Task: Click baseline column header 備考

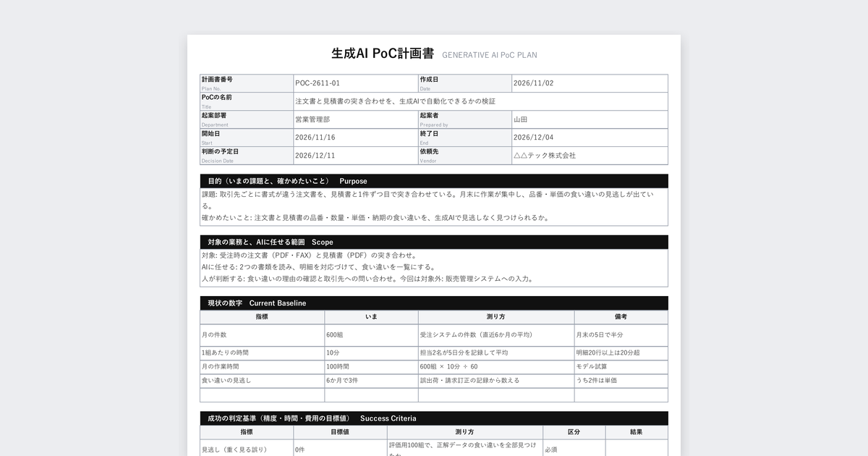Action: click(x=621, y=317)
